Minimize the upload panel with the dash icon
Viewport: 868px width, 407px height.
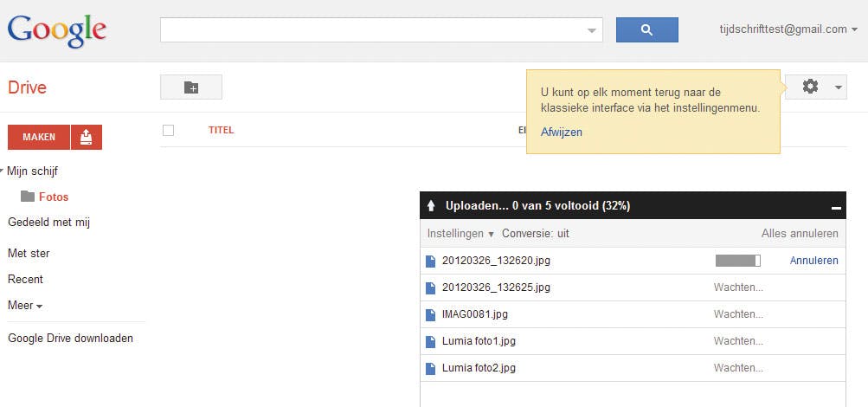coord(836,208)
